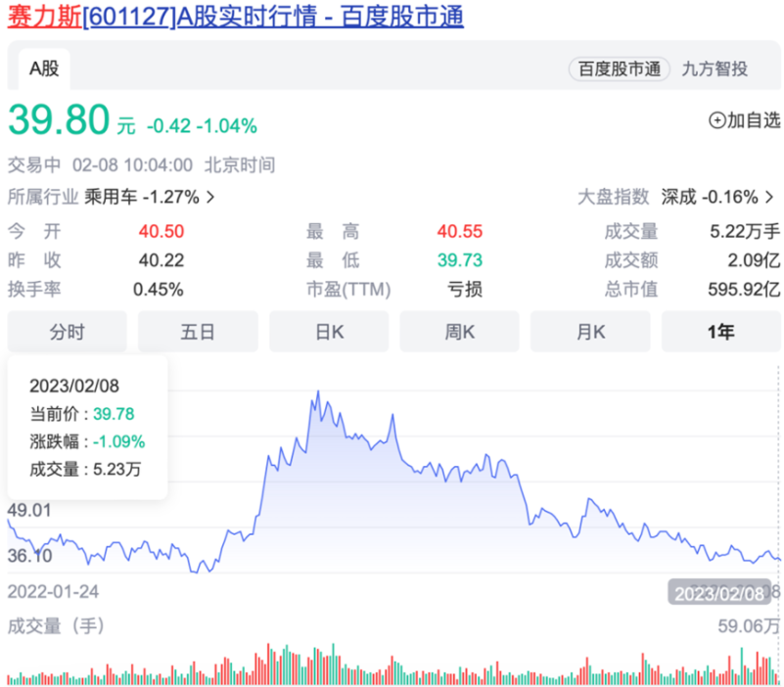This screenshot has width=784, height=687.
Task: Select the 1年 chart tab
Action: coord(721,332)
